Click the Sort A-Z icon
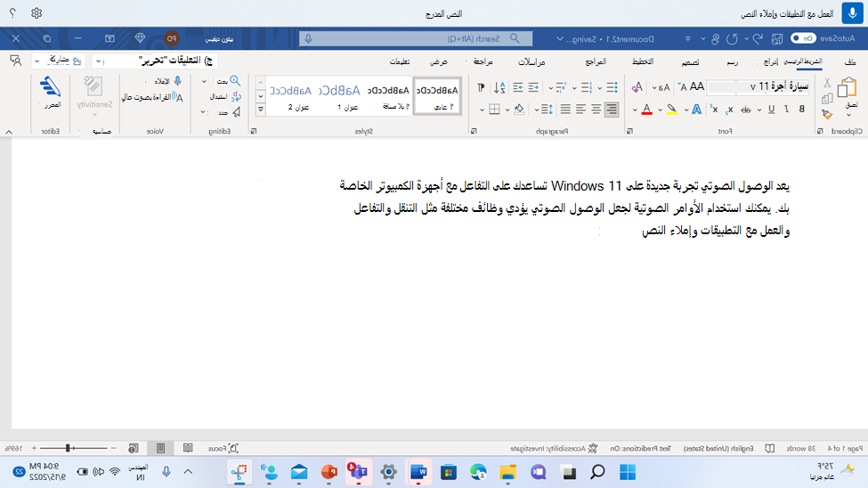Screen dimensions: 868x488 click(x=499, y=87)
